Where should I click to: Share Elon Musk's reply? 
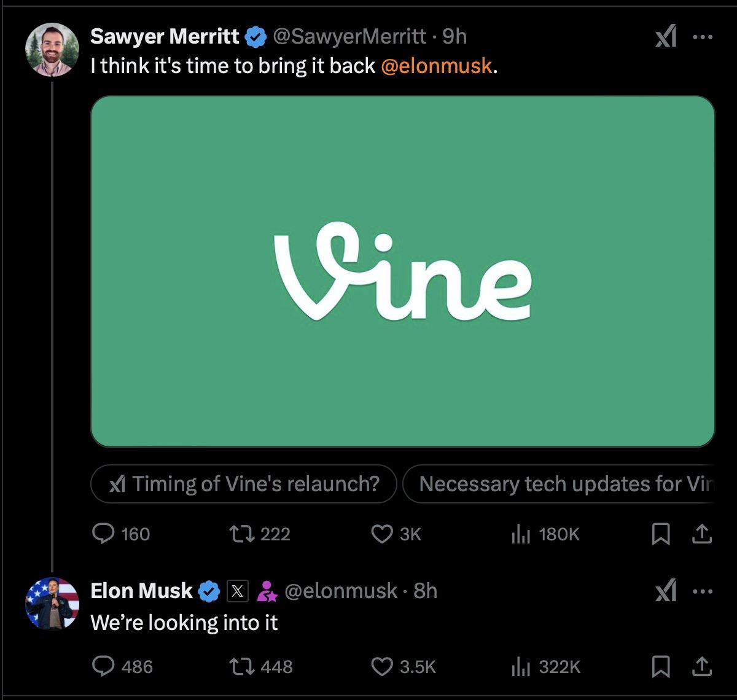pyautogui.click(x=701, y=667)
